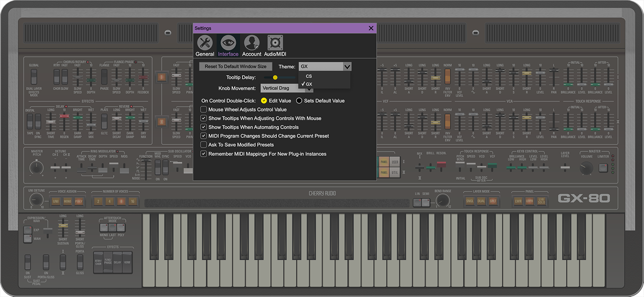Viewport: 644px width, 297px height.
Task: Toggle the master LIMITER button
Action: (x=603, y=168)
